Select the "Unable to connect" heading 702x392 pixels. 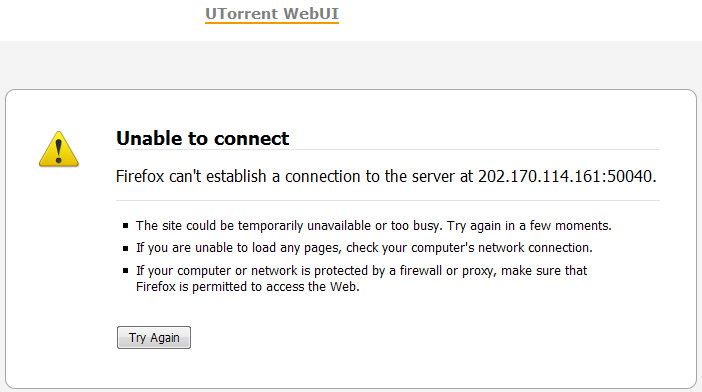click(202, 138)
